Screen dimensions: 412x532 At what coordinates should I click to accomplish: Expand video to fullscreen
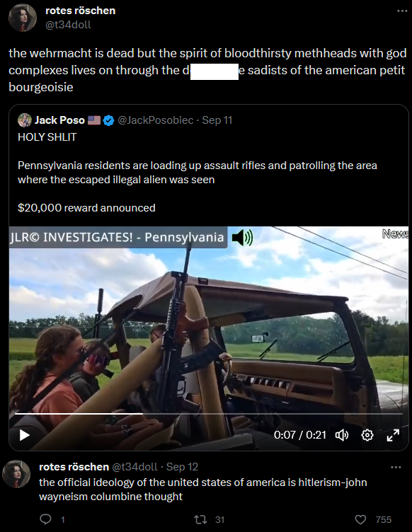[393, 435]
